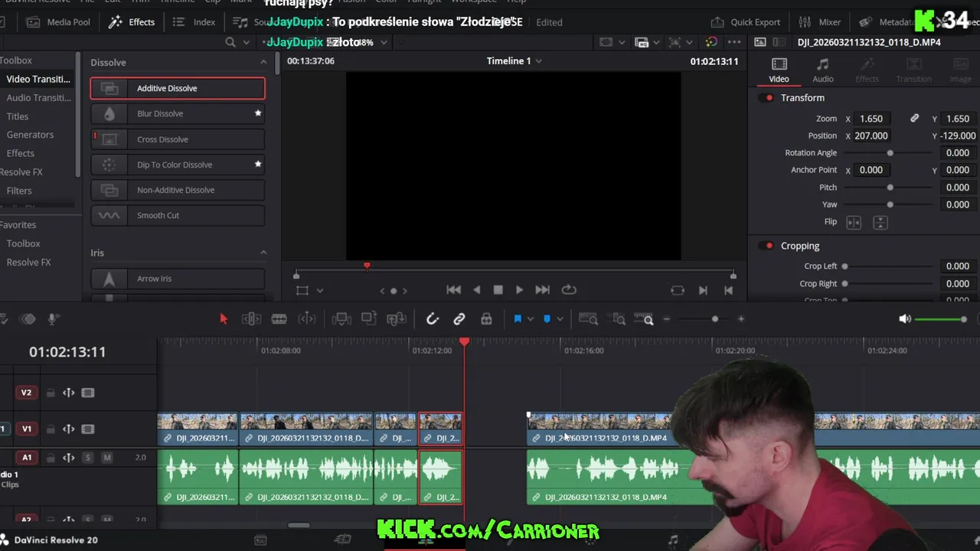Switch to Inspector Audio tab
980x551 pixels.
pos(823,70)
